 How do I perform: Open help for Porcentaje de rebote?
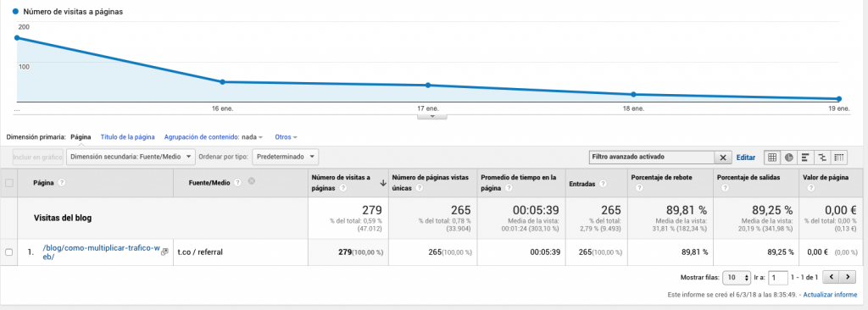click(x=639, y=188)
